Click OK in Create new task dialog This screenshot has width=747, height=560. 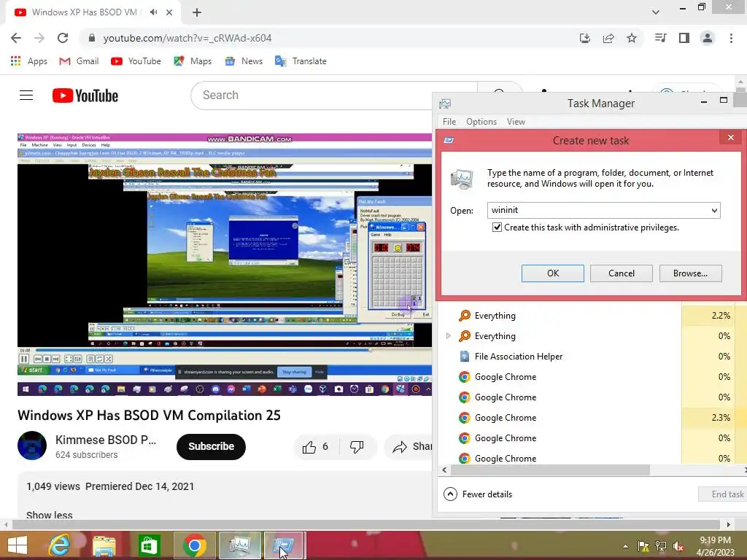click(x=553, y=273)
